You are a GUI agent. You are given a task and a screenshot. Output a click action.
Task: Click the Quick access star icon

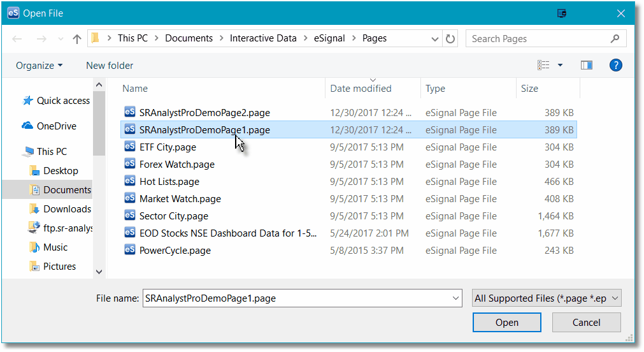click(x=27, y=100)
